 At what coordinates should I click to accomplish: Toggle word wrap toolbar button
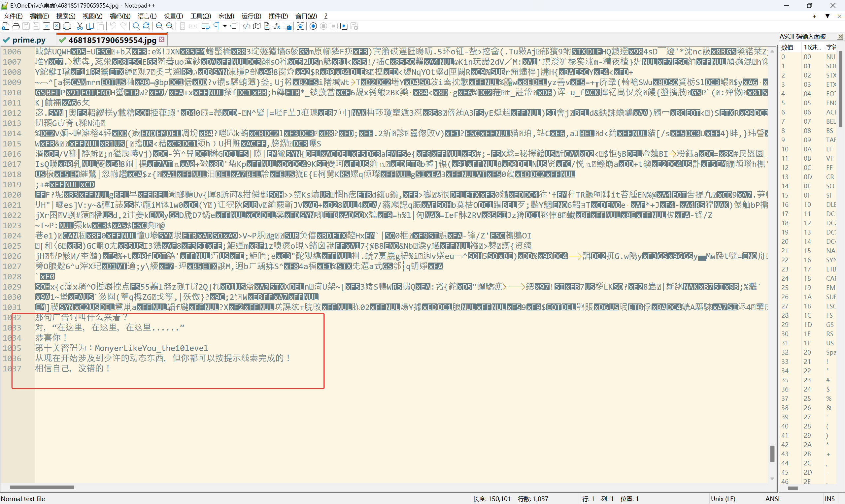click(x=206, y=26)
